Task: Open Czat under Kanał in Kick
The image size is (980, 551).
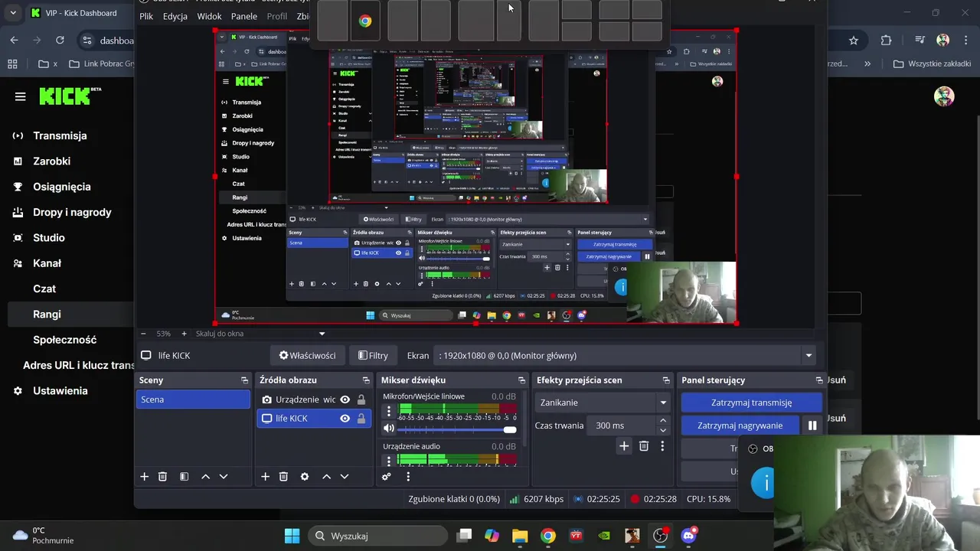Action: pos(44,289)
